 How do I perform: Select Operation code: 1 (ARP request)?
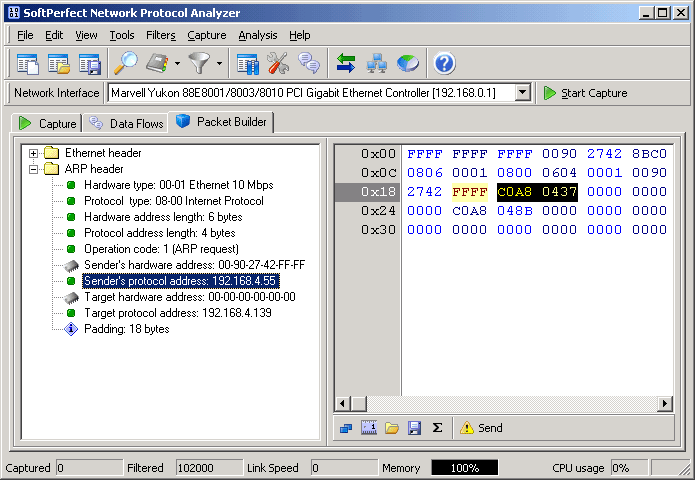(161, 249)
